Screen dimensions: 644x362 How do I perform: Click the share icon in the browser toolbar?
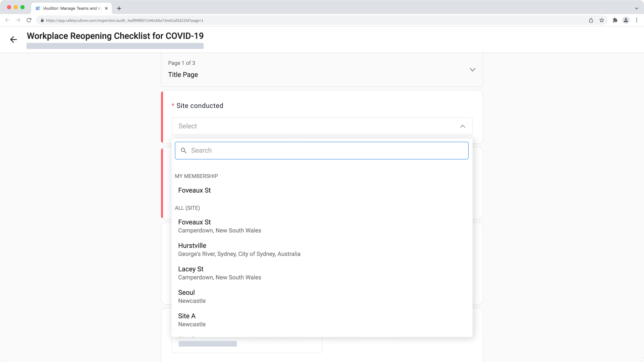[591, 20]
